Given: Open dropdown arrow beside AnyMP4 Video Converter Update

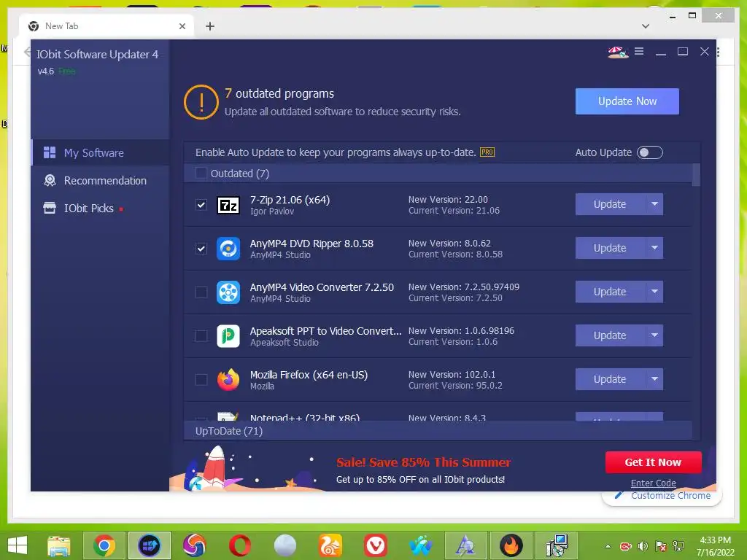Looking at the screenshot, I should [x=654, y=292].
